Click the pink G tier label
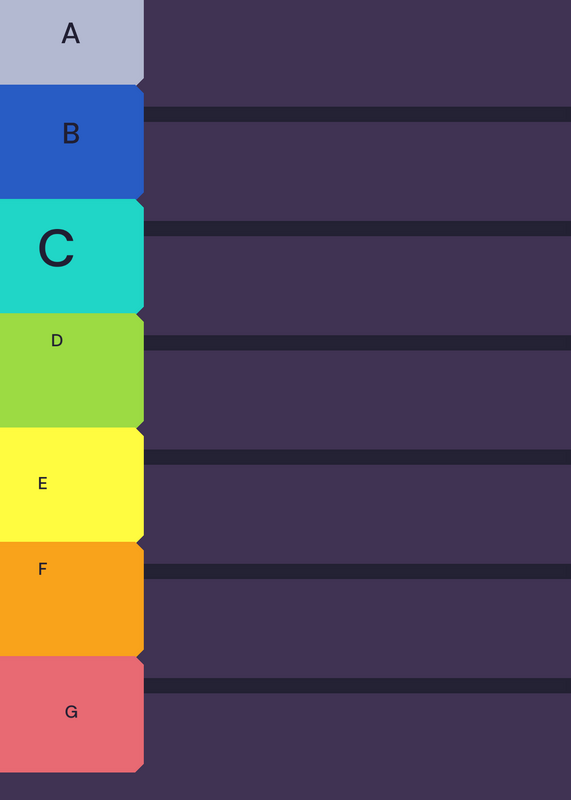The height and width of the screenshot is (800, 571). 71,714
